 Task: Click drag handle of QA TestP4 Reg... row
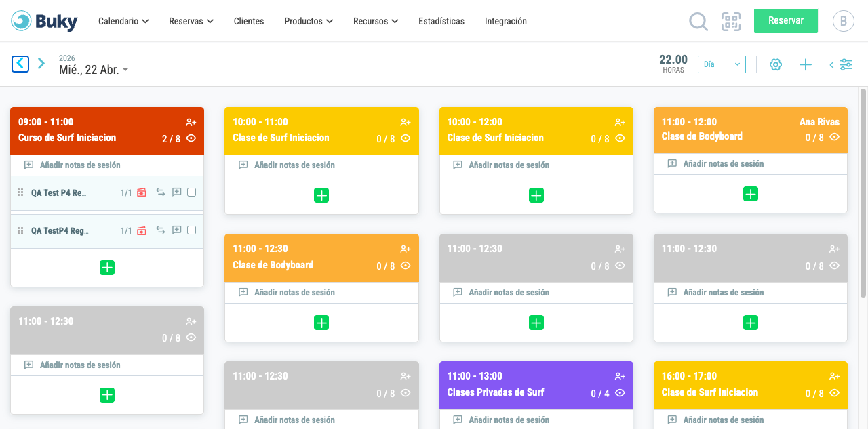(x=20, y=230)
